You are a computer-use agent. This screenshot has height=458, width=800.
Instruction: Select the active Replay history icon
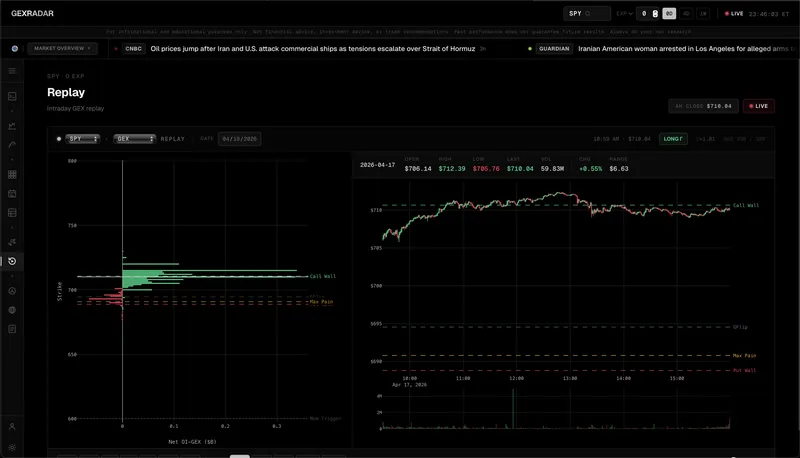click(x=12, y=261)
